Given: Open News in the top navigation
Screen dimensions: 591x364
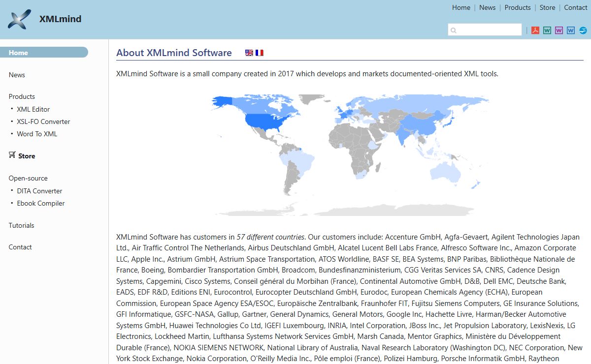Looking at the screenshot, I should [x=487, y=7].
